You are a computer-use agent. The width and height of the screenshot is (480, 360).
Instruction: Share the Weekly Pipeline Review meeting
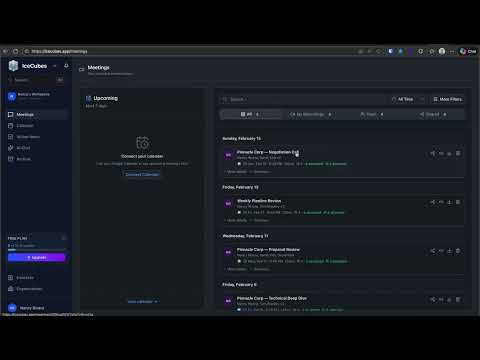[x=433, y=202]
